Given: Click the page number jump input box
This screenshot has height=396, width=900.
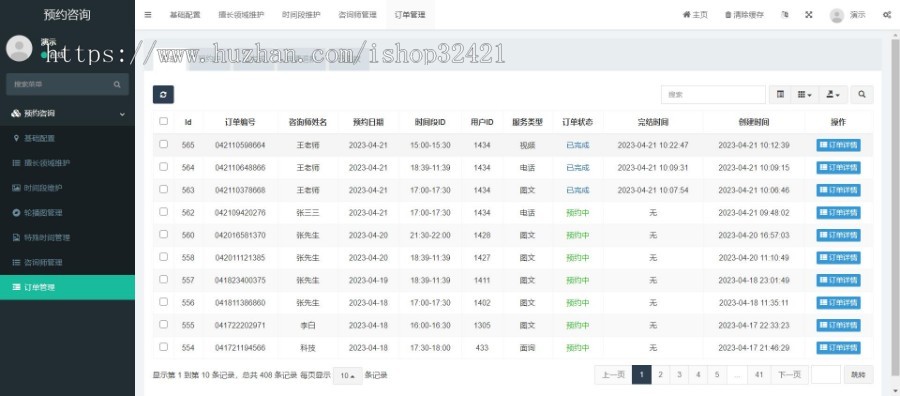Looking at the screenshot, I should [825, 375].
